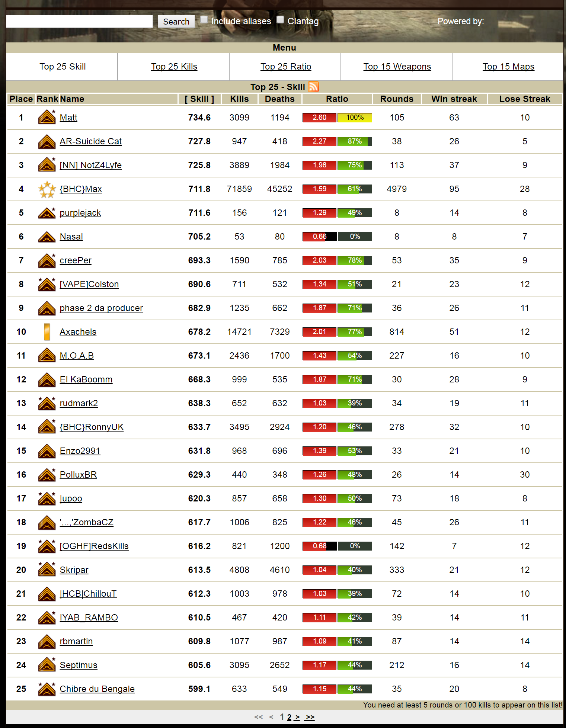Click rank icon for phase 2 da producer
This screenshot has height=728, width=566.
click(47, 308)
